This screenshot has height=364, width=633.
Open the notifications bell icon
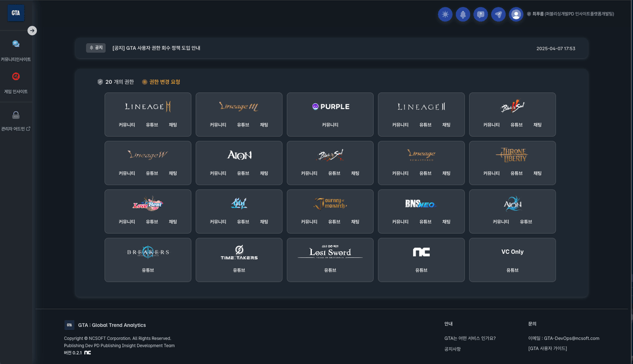(463, 15)
